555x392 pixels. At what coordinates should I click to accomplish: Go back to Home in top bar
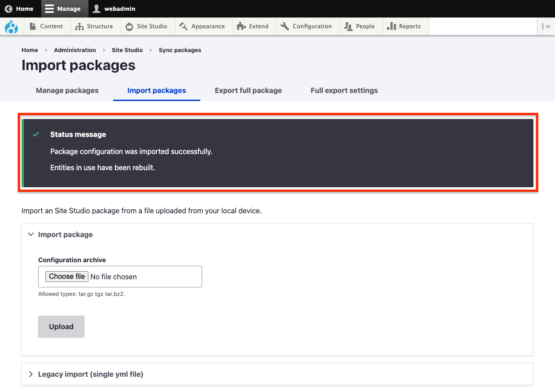pyautogui.click(x=19, y=9)
